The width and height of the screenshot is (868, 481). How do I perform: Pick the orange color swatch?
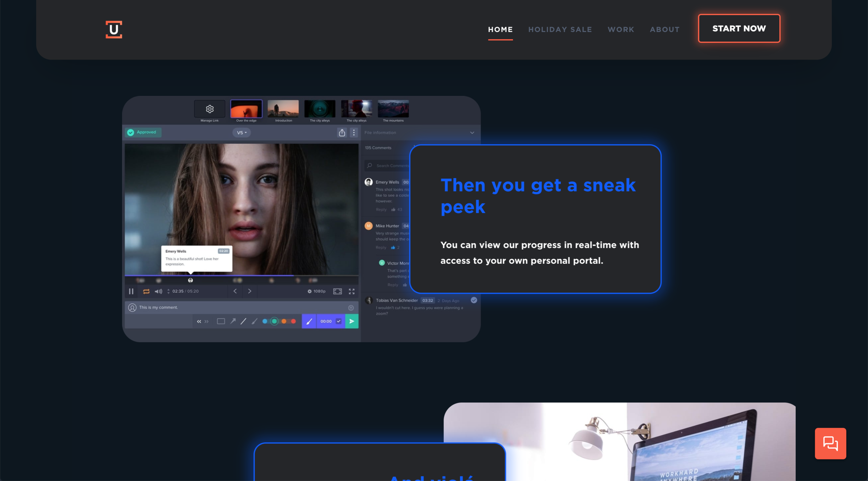[284, 321]
